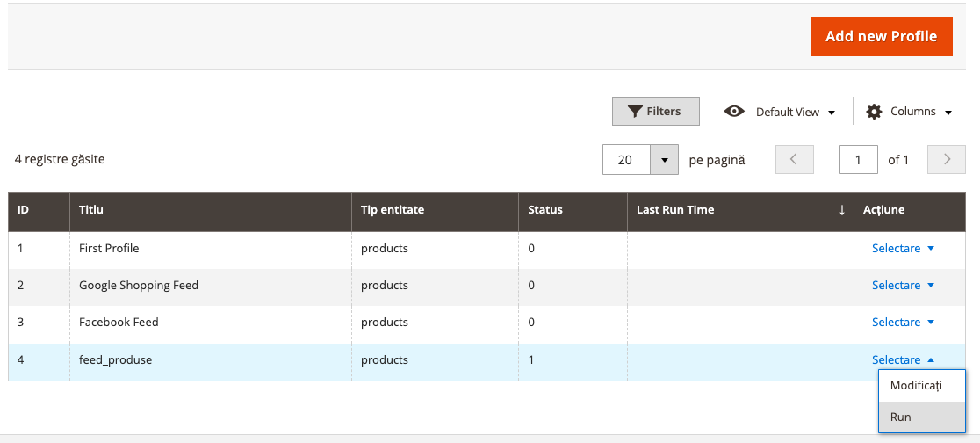Sort by the Tip entitate column header
980x443 pixels.
pos(435,210)
